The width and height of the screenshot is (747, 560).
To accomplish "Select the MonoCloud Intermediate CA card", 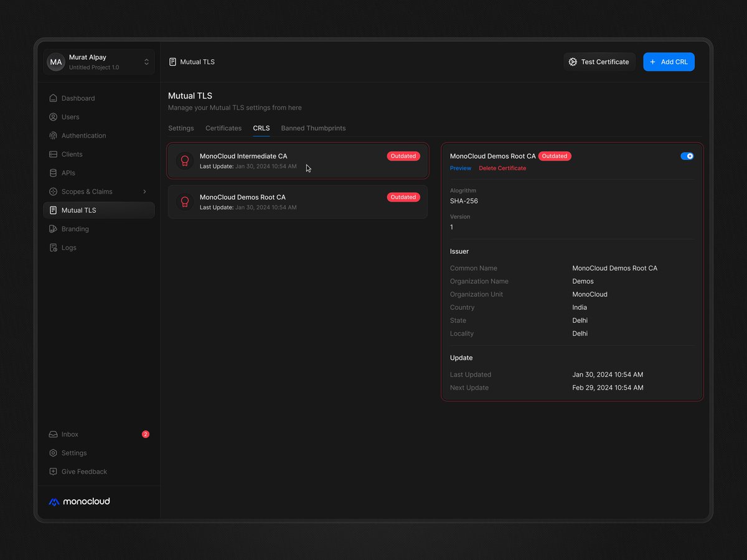I will [x=298, y=161].
